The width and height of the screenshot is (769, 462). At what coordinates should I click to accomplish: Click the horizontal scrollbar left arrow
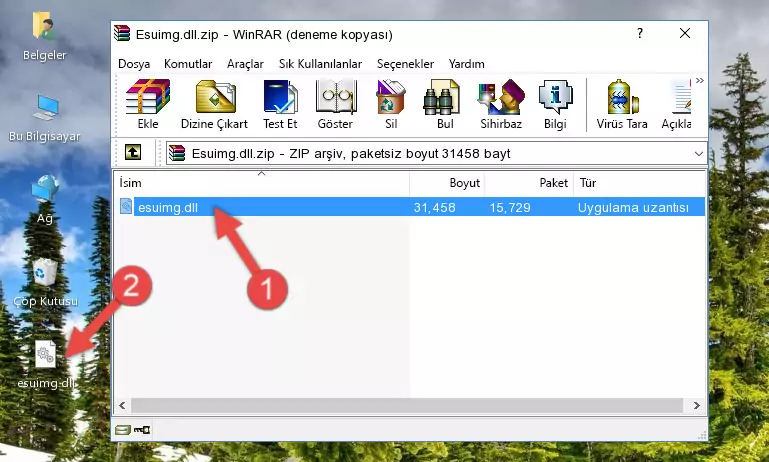coord(123,405)
